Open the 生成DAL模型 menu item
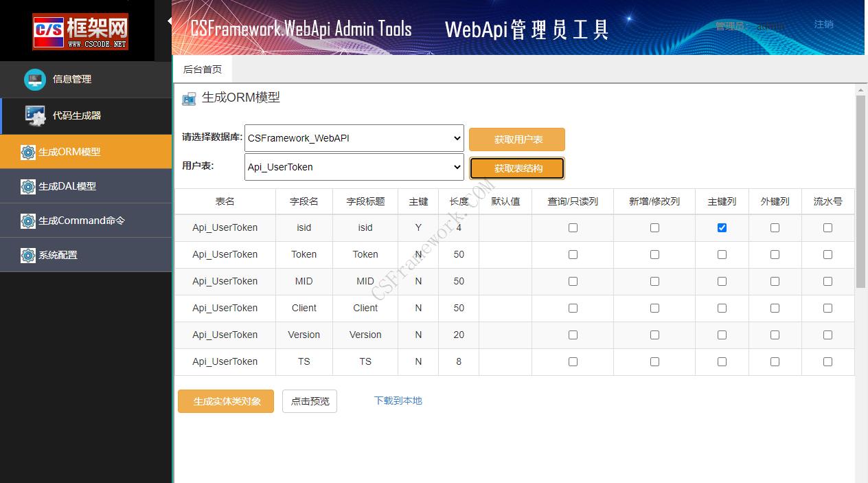This screenshot has width=868, height=483. click(x=67, y=186)
